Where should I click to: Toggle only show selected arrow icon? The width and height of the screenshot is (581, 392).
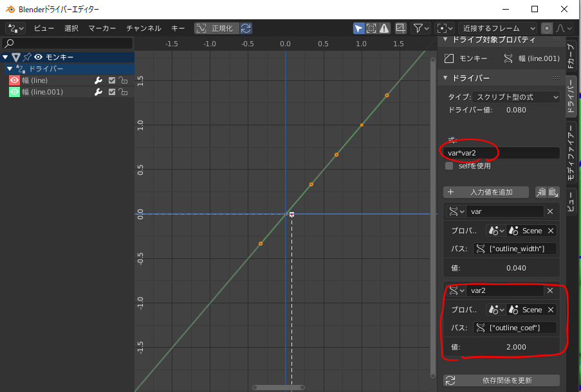358,28
